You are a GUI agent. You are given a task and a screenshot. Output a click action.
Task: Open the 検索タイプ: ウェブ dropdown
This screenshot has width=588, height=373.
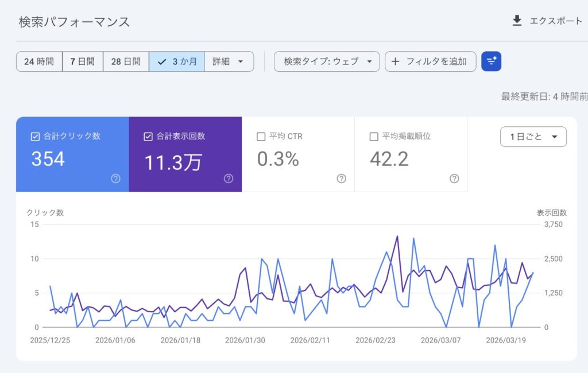[x=327, y=61]
